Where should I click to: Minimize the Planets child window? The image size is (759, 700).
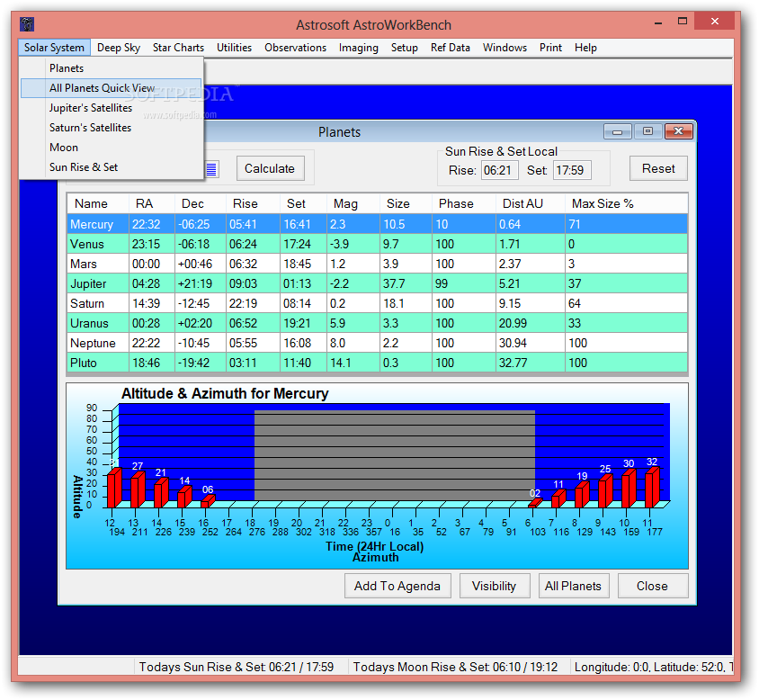coord(617,131)
